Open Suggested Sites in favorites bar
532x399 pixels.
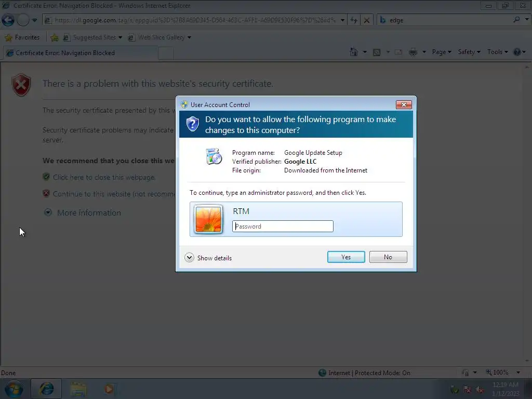pyautogui.click(x=92, y=37)
